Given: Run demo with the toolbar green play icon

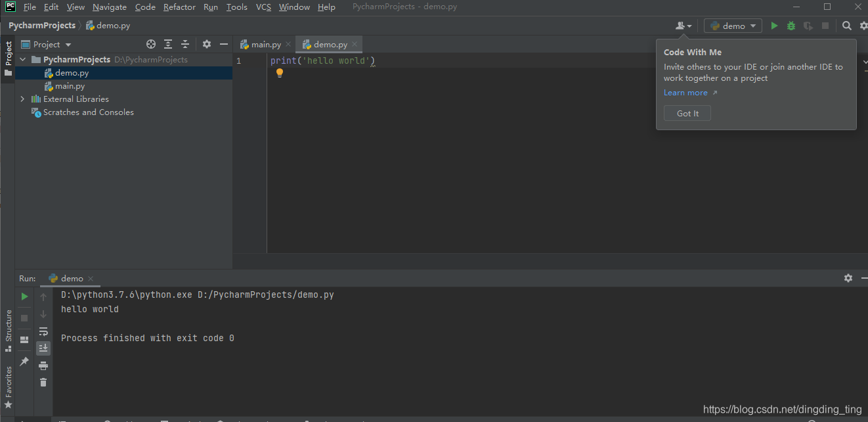Looking at the screenshot, I should point(774,26).
